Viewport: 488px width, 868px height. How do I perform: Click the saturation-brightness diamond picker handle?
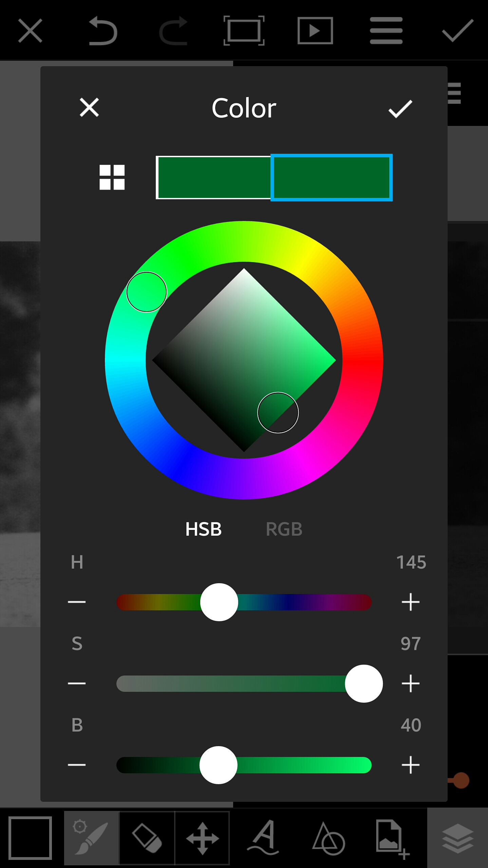point(278,413)
